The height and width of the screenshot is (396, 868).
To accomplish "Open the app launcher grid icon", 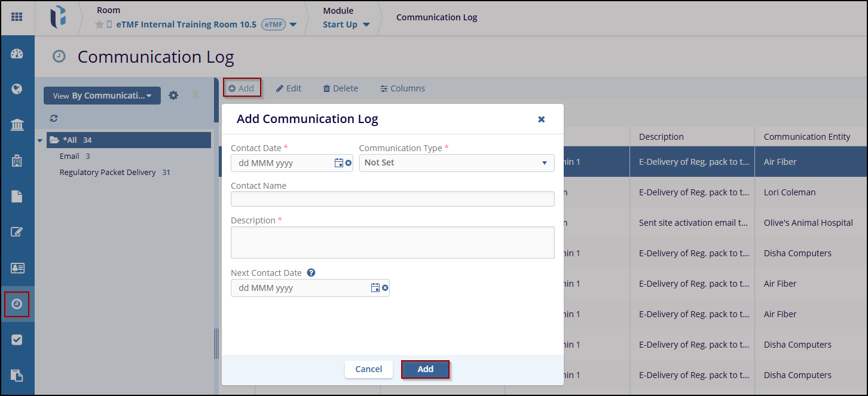I will pyautogui.click(x=17, y=17).
